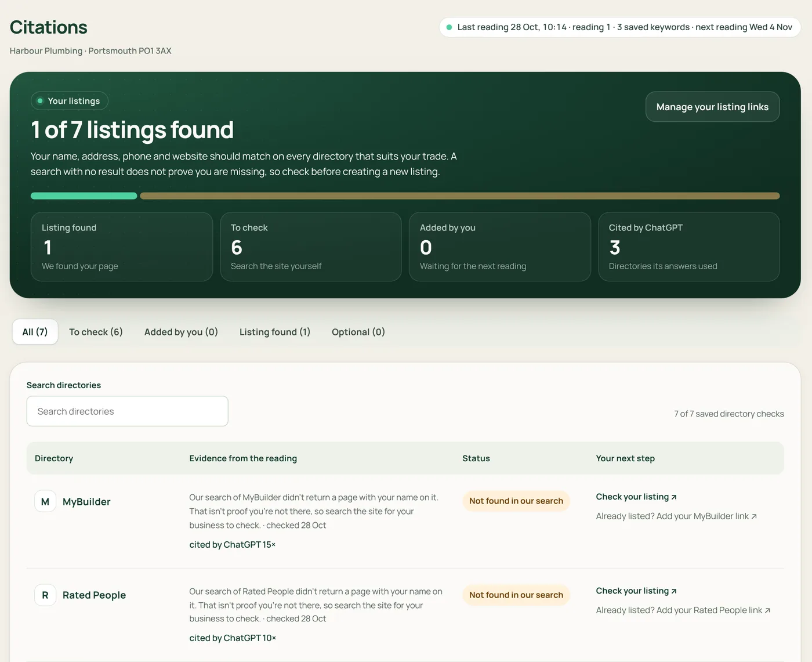The width and height of the screenshot is (812, 662).
Task: Click the green dot beside 'Last reading'
Action: [449, 27]
